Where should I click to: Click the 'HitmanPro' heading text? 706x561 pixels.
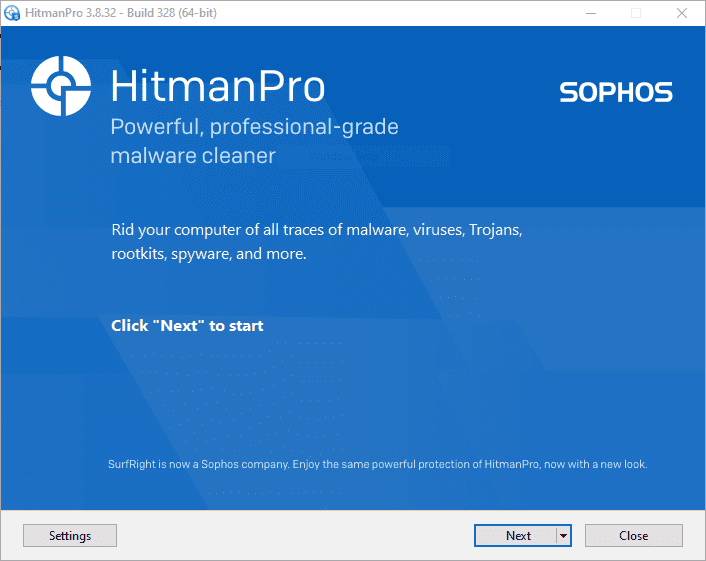(217, 86)
